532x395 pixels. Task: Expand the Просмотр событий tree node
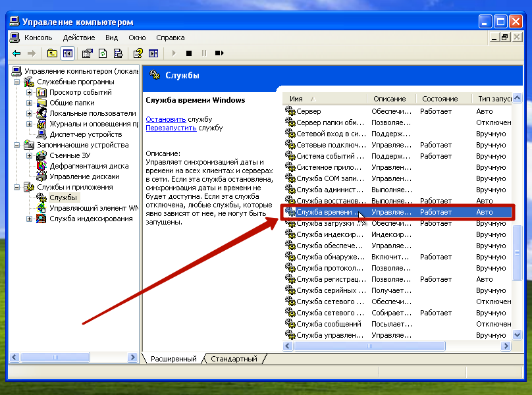click(29, 92)
